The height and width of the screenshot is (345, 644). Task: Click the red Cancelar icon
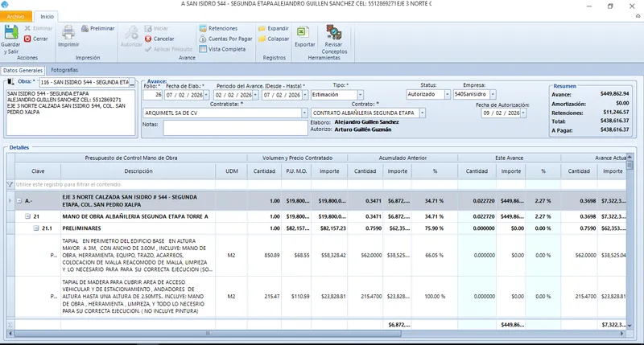pyautogui.click(x=148, y=39)
